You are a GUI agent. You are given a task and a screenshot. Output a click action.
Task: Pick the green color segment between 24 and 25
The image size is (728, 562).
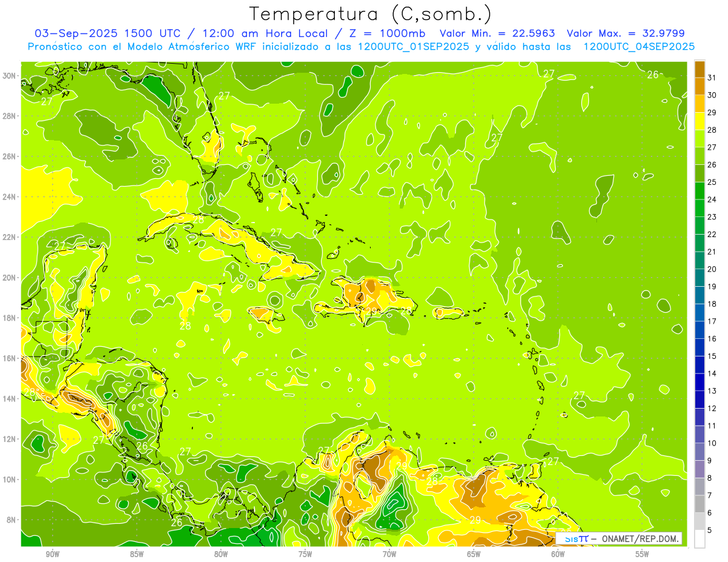699,191
